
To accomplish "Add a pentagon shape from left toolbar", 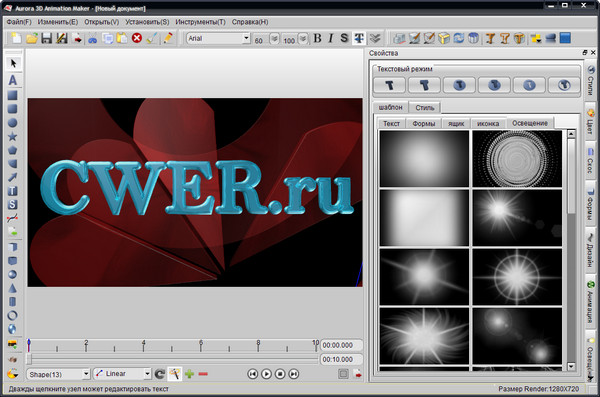I will click(13, 150).
